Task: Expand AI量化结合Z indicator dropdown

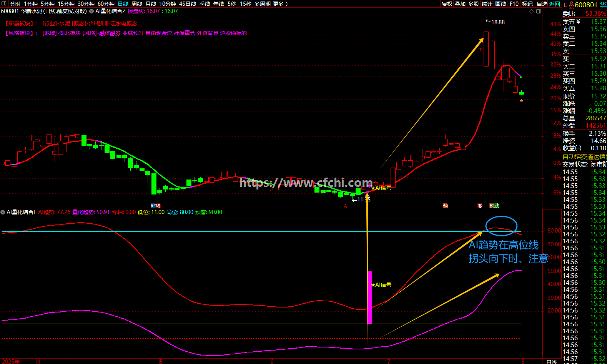Action: pos(91,11)
